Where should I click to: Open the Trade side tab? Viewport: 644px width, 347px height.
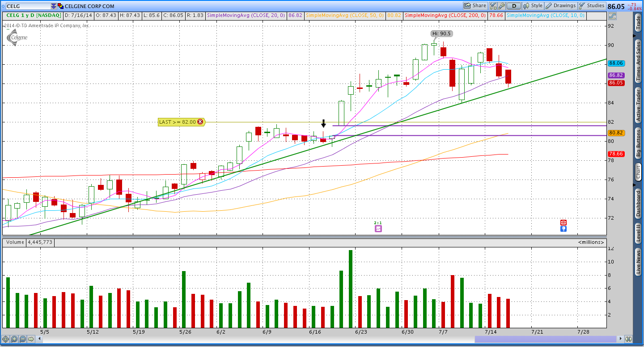pos(638,22)
